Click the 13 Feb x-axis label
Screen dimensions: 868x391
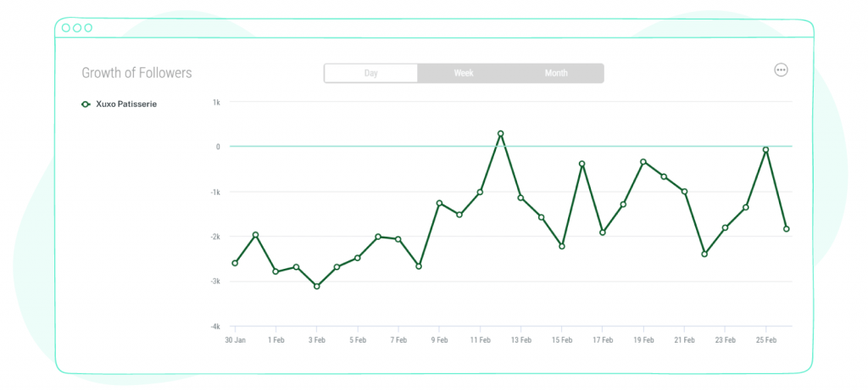pyautogui.click(x=520, y=340)
